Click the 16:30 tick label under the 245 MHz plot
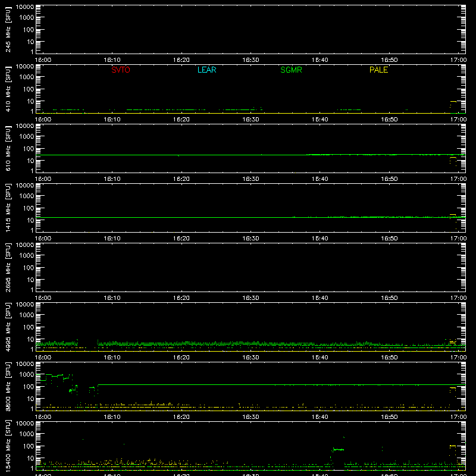Viewport: 476px width, 476px height. pos(250,60)
